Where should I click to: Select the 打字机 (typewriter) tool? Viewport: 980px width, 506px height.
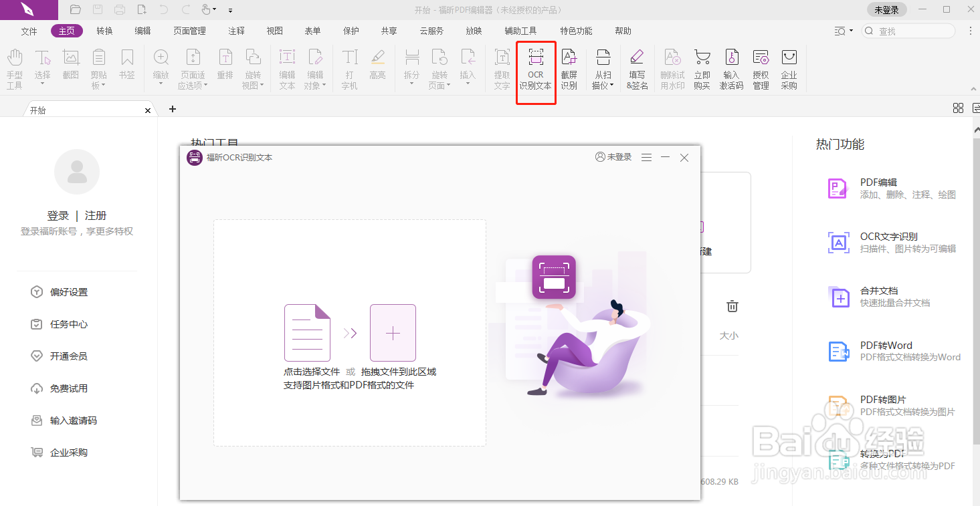350,70
